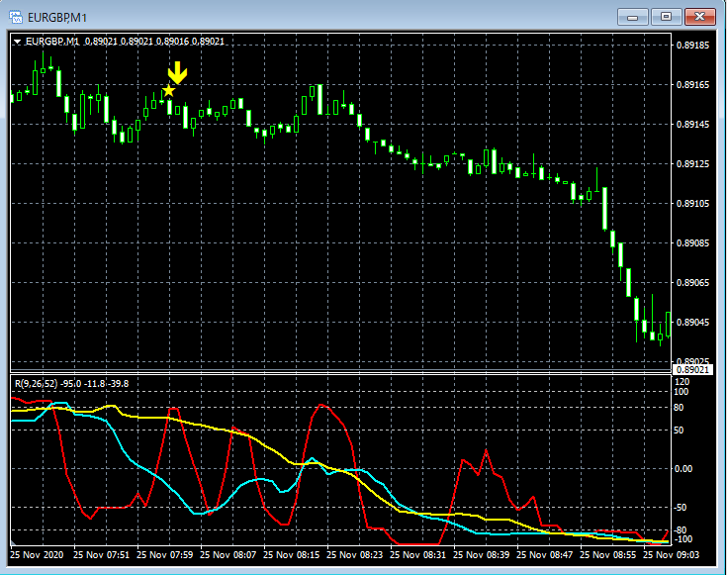Click time axis label 25 Nov 08:47

tap(545, 554)
